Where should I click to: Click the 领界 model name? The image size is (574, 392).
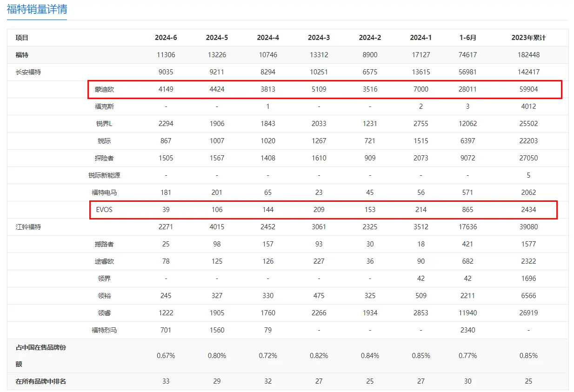point(104,279)
